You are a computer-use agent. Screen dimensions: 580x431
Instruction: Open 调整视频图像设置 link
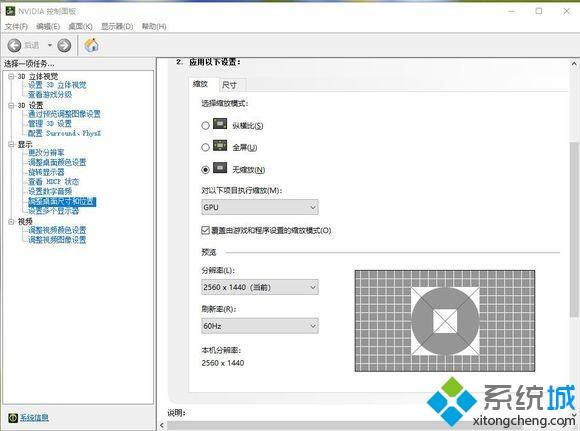click(x=57, y=239)
